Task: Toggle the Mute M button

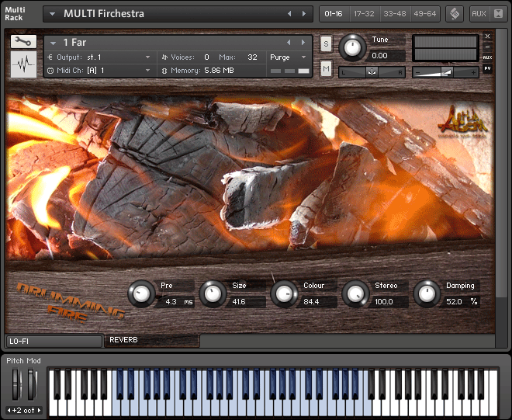Action: pos(326,68)
